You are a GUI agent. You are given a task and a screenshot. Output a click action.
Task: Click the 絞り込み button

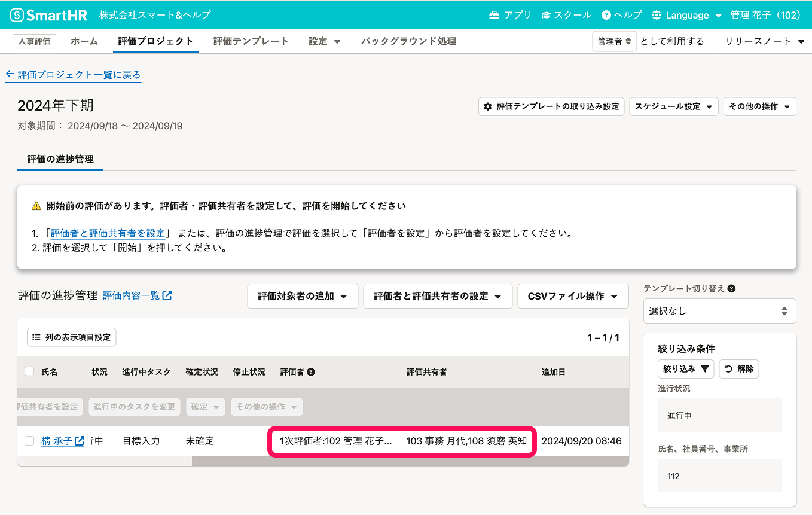(x=686, y=369)
